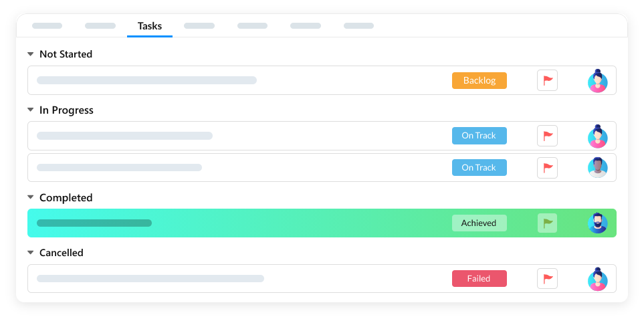Click the flag icon on the Failed task
Screen dimensions: 644x321
click(x=547, y=279)
